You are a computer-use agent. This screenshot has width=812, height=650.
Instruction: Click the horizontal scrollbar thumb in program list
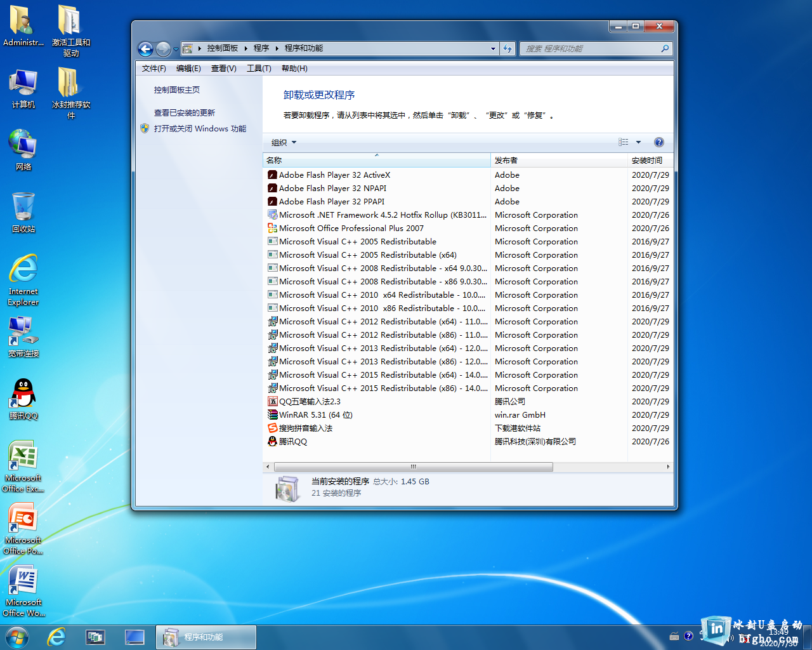[413, 467]
